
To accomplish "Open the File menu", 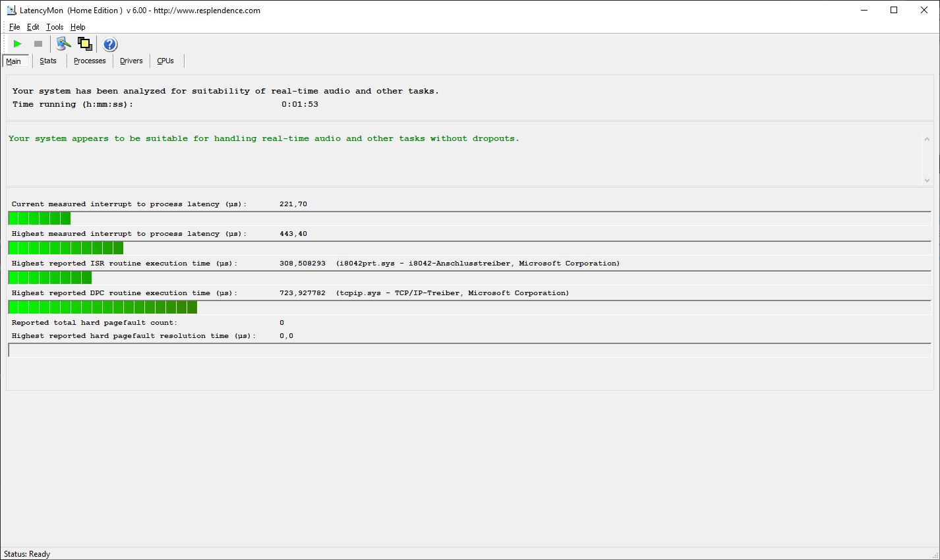I will tap(15, 27).
